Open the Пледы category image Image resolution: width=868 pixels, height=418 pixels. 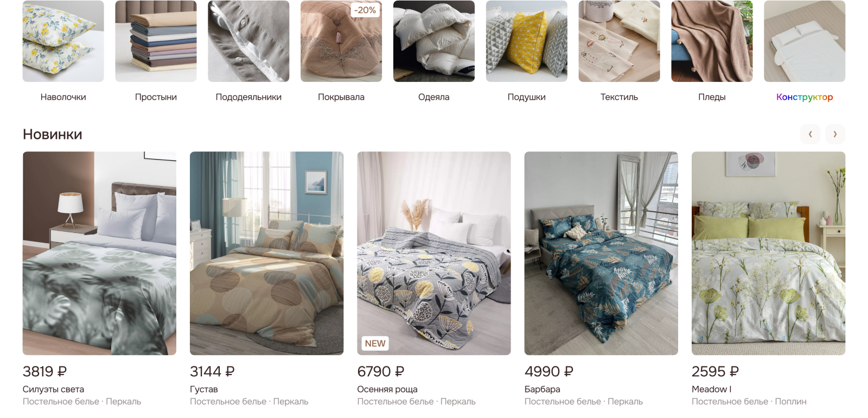click(712, 41)
